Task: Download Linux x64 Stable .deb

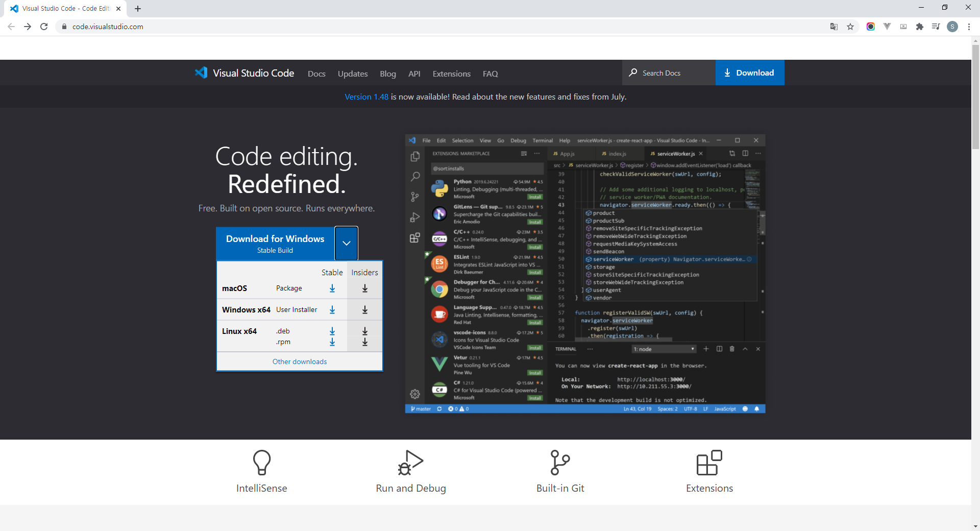Action: [x=332, y=331]
